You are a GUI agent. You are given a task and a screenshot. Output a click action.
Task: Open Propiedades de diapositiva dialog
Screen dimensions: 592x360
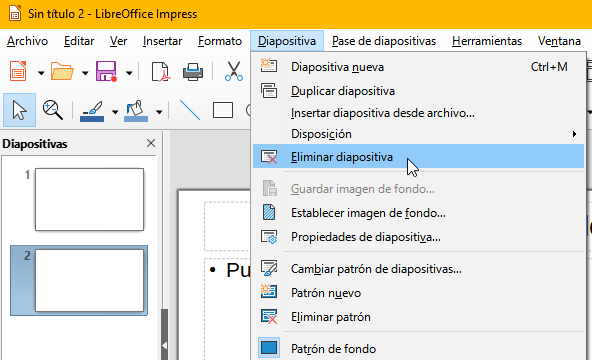coord(418,237)
